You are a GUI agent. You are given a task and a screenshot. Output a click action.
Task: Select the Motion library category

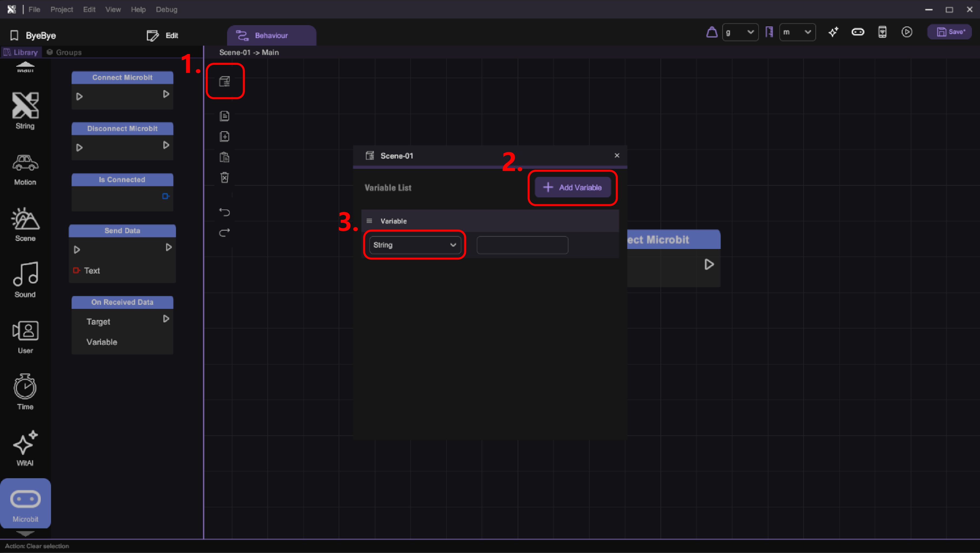click(25, 169)
